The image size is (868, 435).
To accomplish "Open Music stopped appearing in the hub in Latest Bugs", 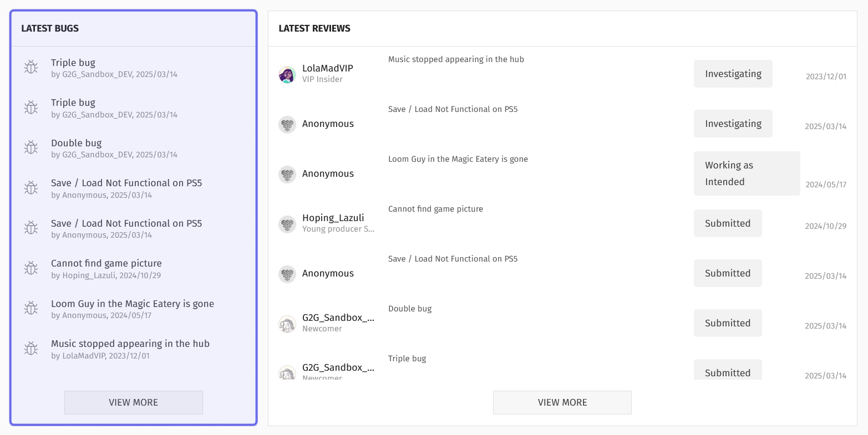I will (x=130, y=344).
